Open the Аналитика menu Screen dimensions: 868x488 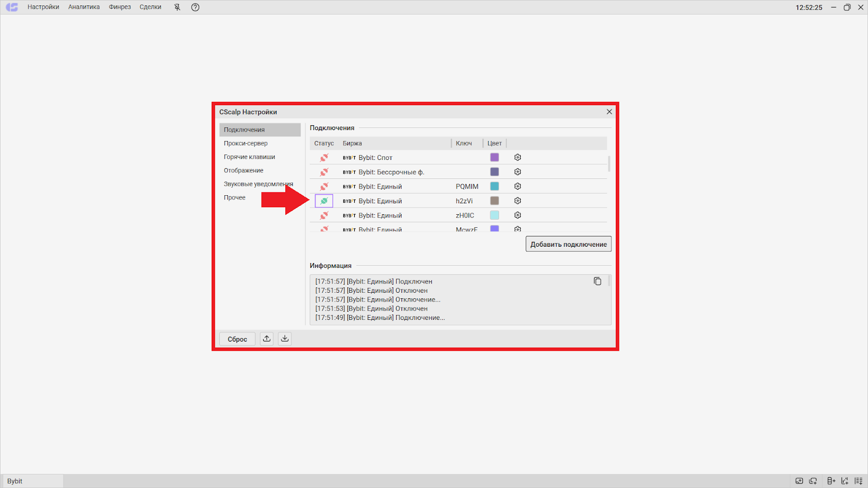point(84,7)
